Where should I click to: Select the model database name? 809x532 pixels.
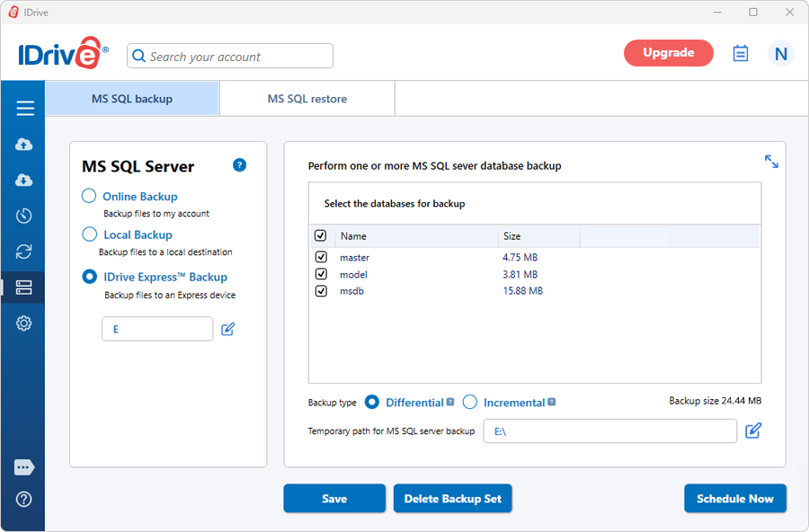353,274
